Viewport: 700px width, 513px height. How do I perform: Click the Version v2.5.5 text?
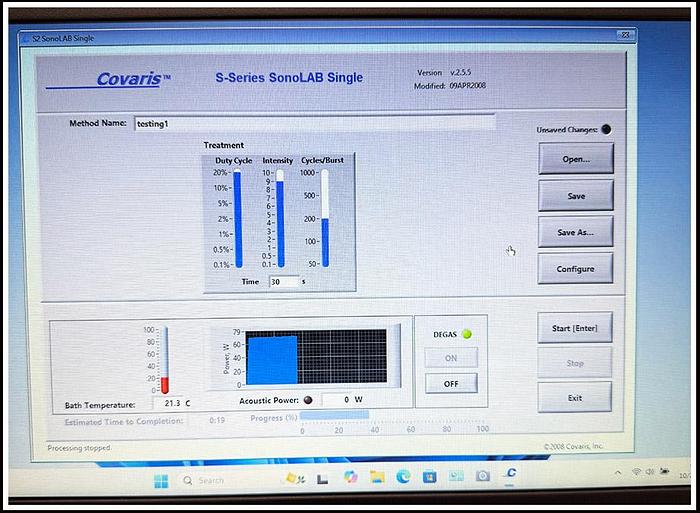tap(444, 72)
